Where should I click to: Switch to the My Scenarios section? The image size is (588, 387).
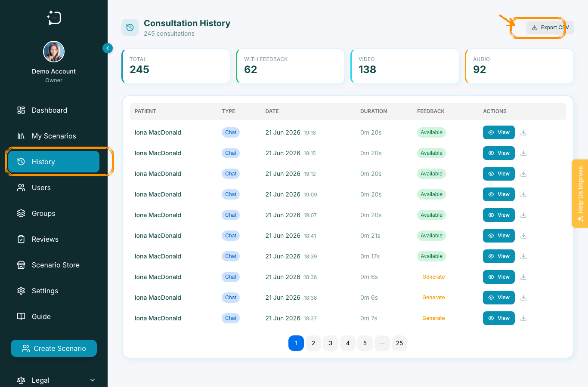54,136
